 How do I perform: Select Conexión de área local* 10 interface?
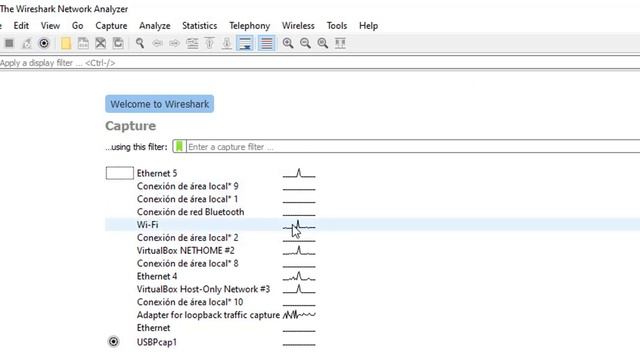[x=190, y=302]
